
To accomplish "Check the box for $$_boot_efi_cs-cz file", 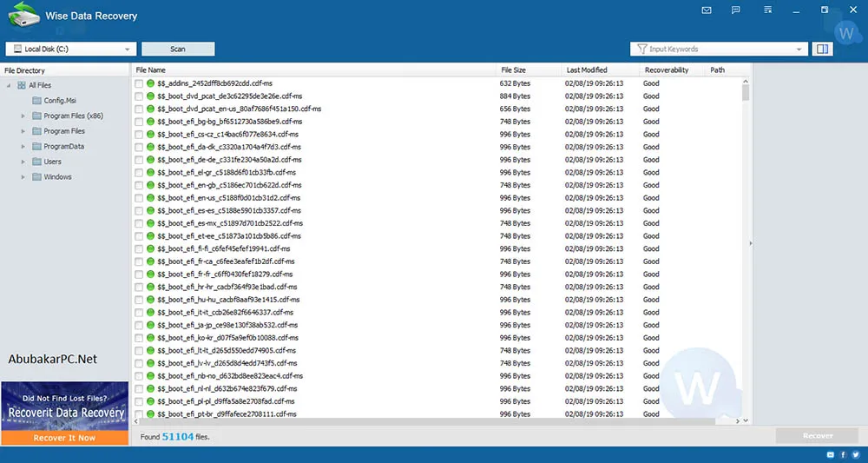I will coord(138,134).
